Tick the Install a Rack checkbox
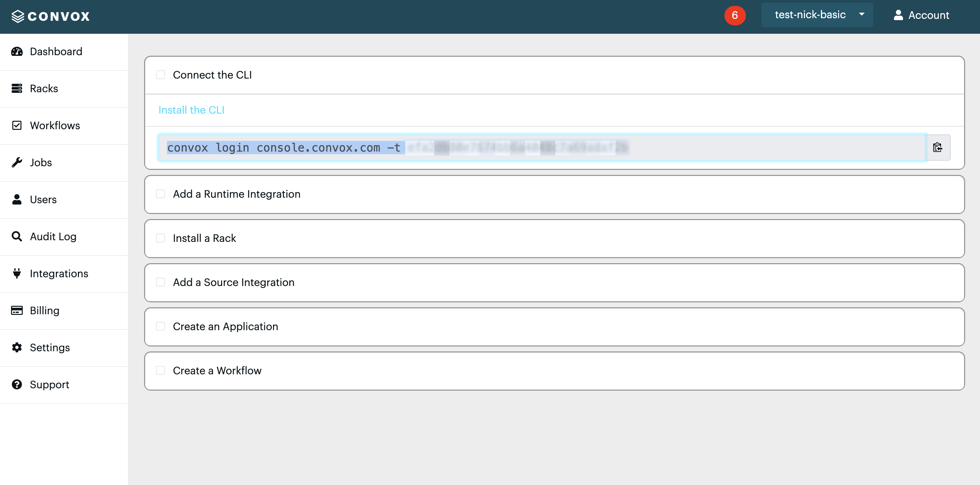 click(160, 238)
